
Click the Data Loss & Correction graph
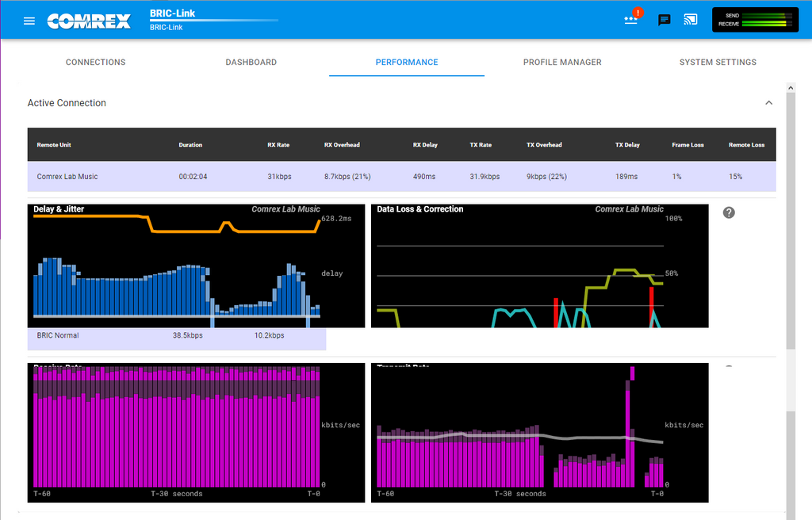pos(539,266)
